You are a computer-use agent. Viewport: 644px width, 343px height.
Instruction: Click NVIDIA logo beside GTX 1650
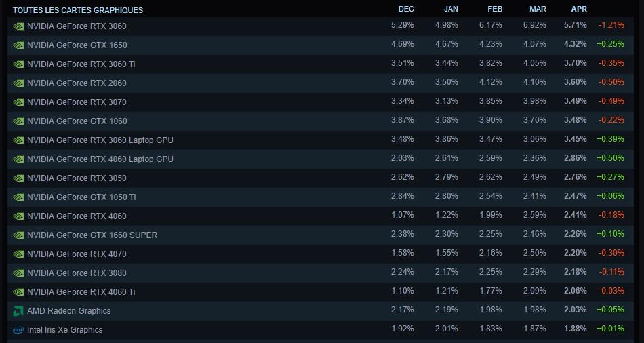pyautogui.click(x=18, y=45)
